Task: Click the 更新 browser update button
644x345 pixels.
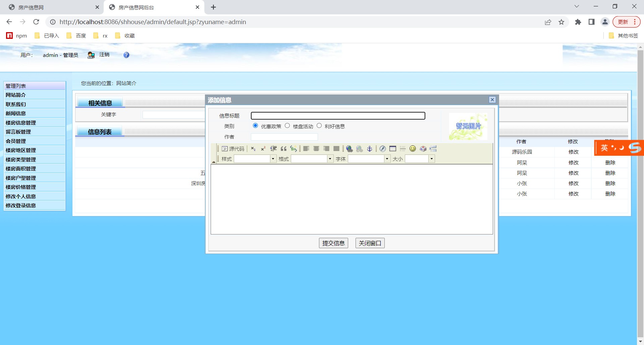Action: tap(626, 22)
